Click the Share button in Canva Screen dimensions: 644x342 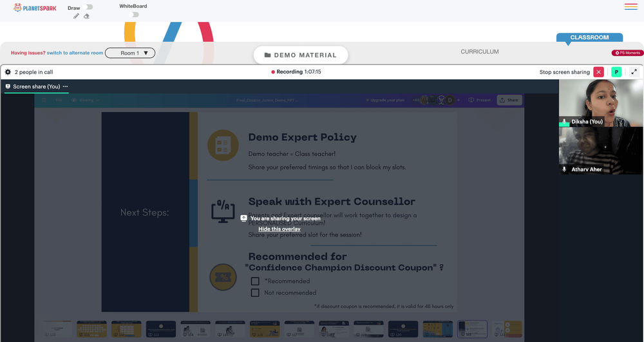point(509,100)
